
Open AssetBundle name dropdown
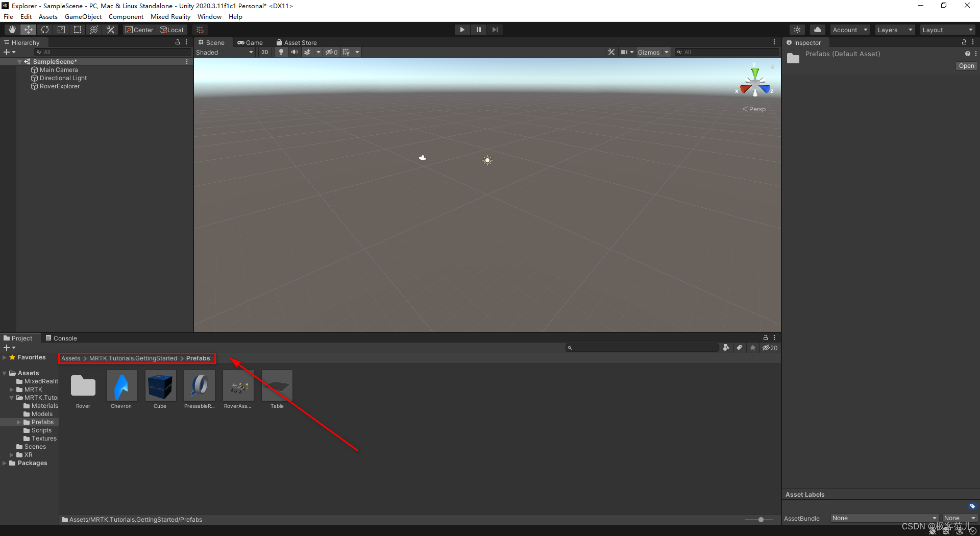click(x=885, y=518)
